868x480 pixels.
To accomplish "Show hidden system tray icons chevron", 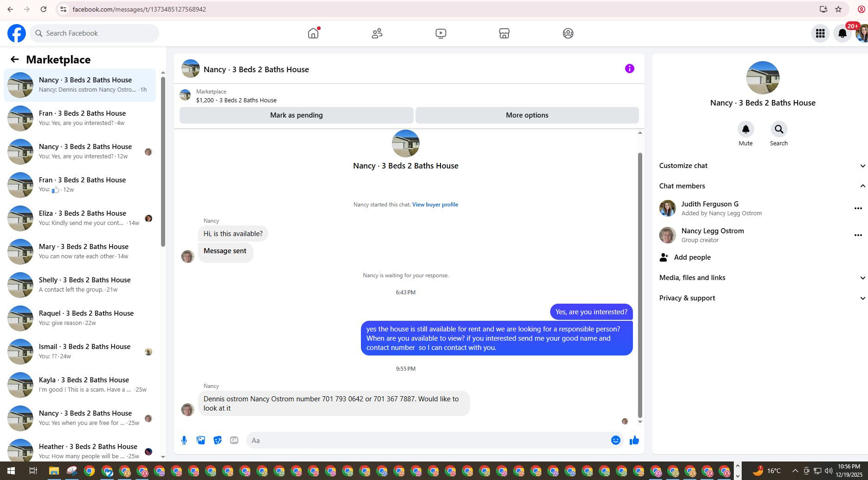I will point(795,471).
